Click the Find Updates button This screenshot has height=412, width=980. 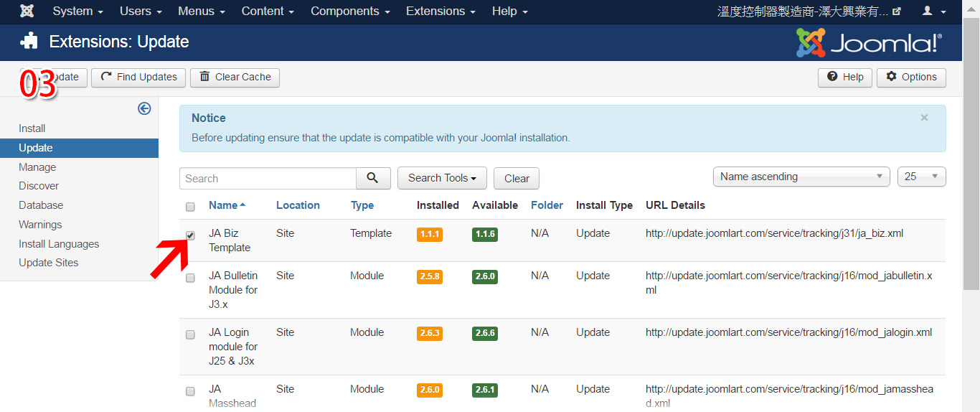(139, 78)
